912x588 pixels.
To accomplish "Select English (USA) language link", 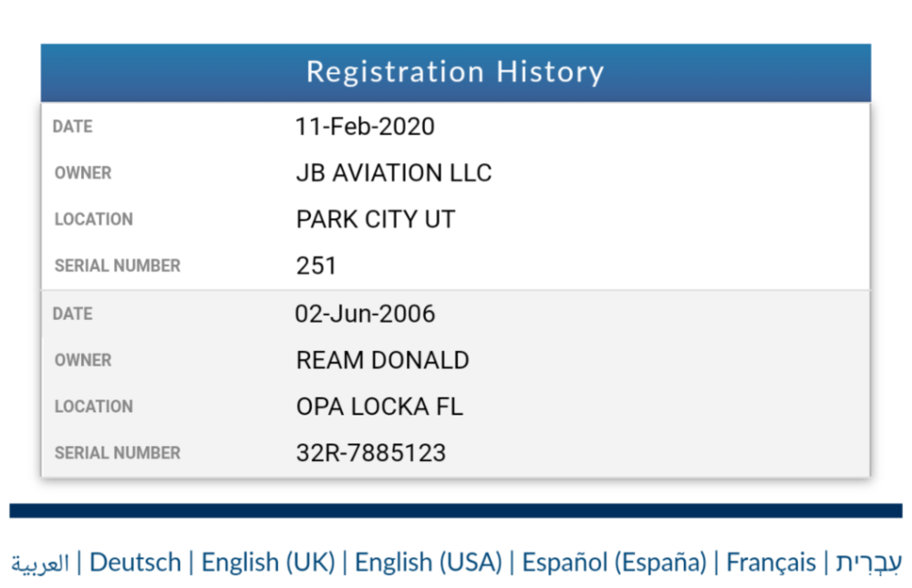I will coord(430,562).
